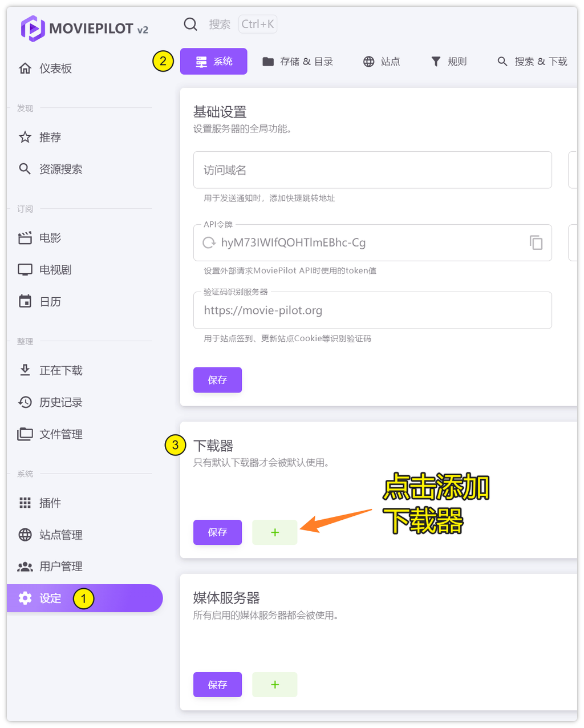Switch to the Sites (站点) tab
This screenshot has height=728, width=584.
pos(382,62)
